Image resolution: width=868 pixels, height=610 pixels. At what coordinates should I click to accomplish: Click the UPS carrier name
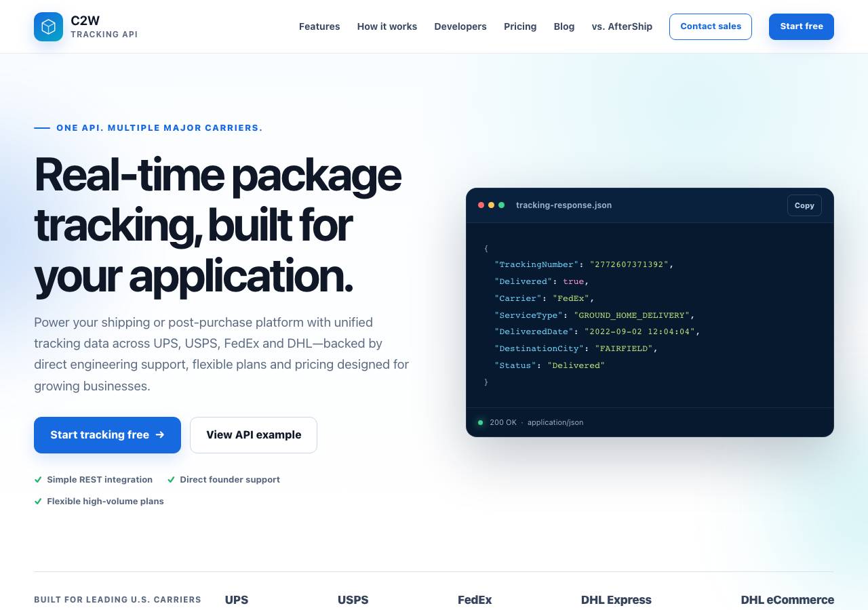pyautogui.click(x=237, y=600)
